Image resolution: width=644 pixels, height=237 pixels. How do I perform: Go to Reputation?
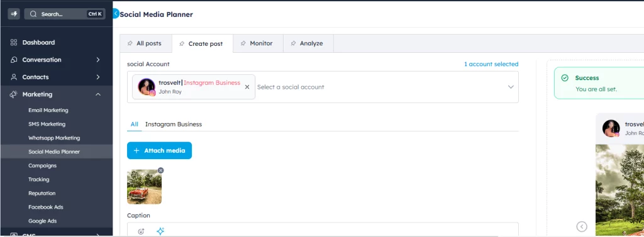click(x=42, y=193)
